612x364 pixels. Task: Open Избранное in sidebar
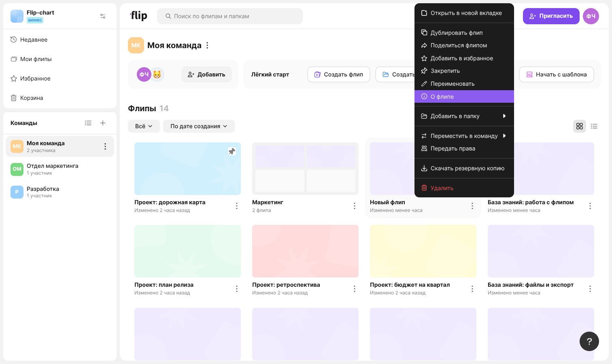pyautogui.click(x=60, y=78)
